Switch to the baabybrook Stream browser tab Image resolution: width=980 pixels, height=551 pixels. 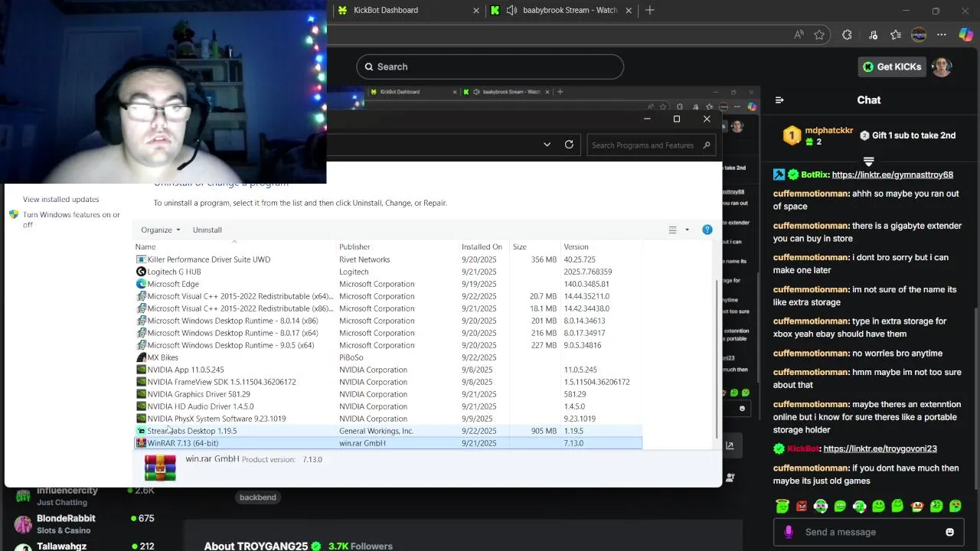tap(570, 10)
